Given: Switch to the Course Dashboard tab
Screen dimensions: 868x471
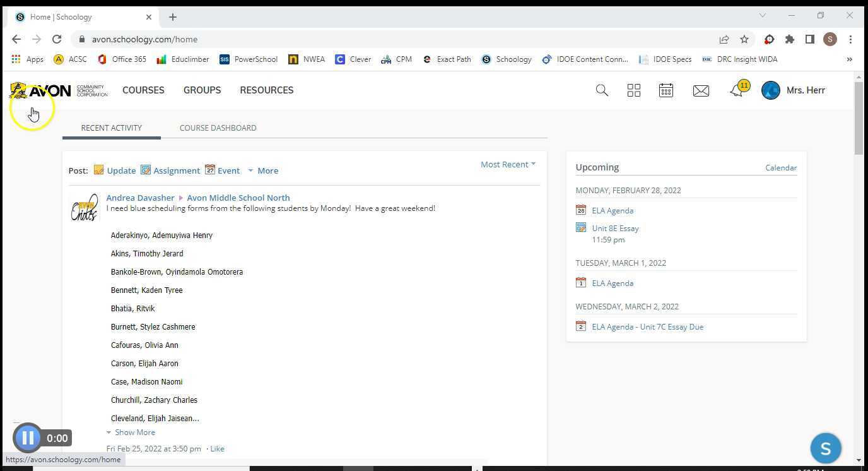Looking at the screenshot, I should click(218, 128).
